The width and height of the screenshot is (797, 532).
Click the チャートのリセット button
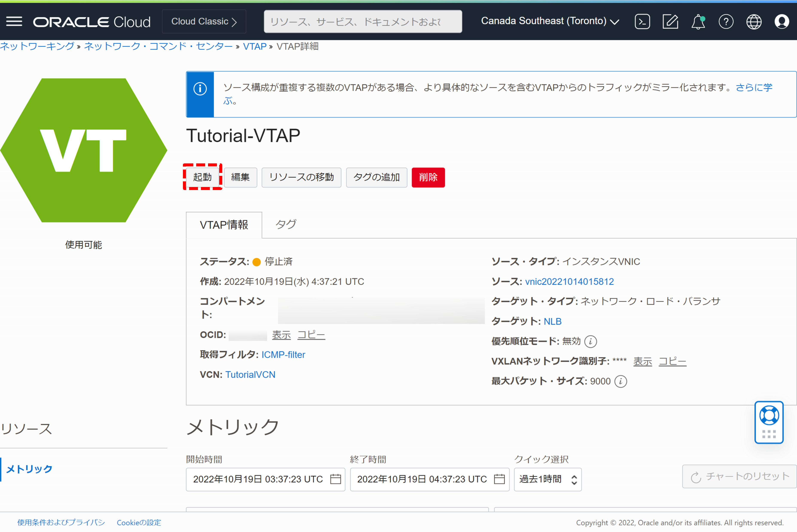(x=740, y=476)
